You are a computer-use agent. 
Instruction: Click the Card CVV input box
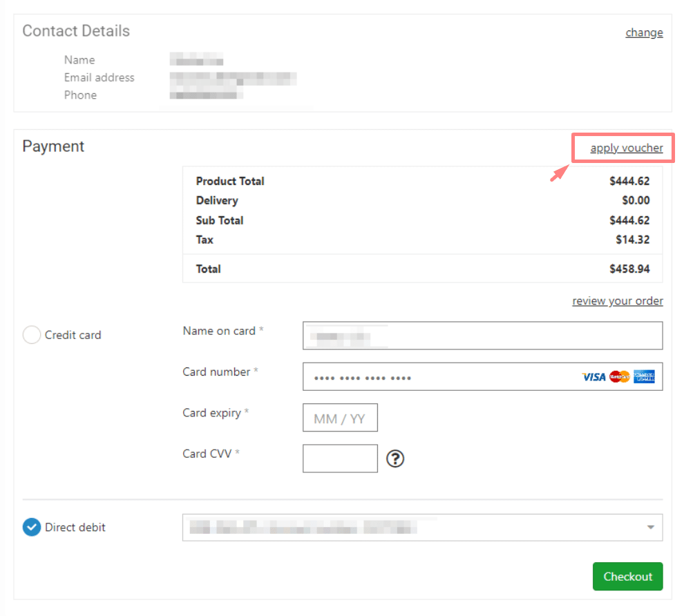pos(340,458)
